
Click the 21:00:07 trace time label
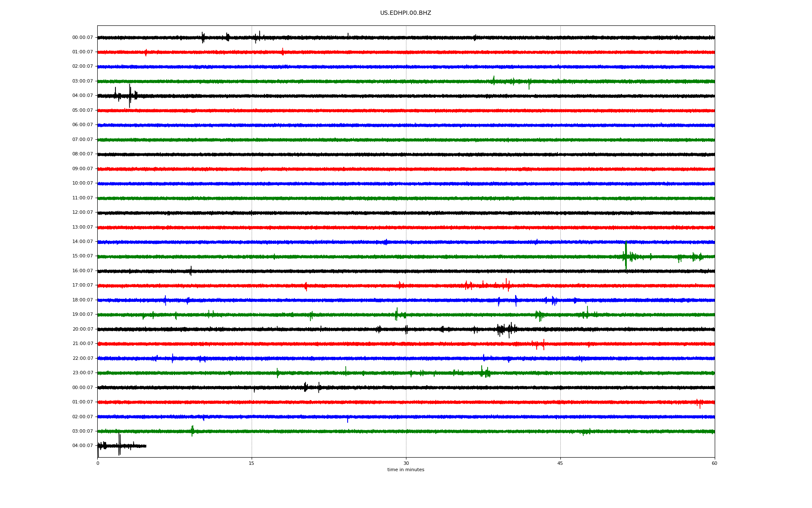click(82, 344)
